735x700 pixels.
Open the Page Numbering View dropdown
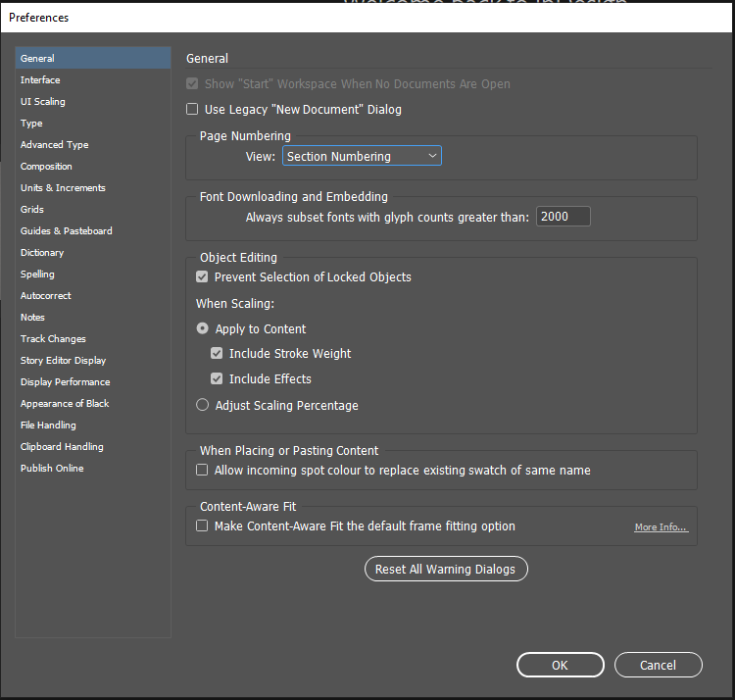[x=362, y=156]
